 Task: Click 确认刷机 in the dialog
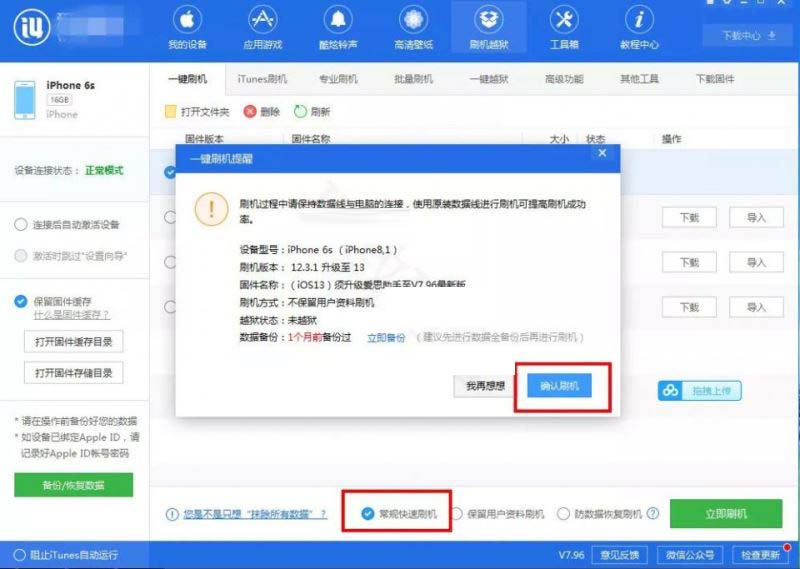559,386
